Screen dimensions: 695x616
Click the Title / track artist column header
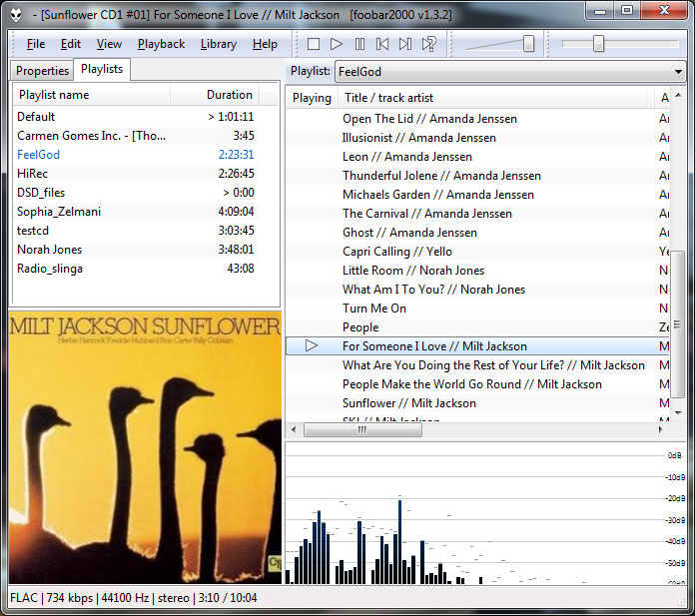[x=496, y=98]
